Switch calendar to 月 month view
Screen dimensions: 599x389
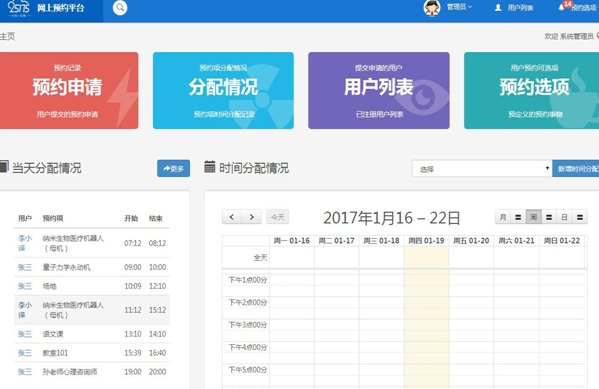(503, 217)
